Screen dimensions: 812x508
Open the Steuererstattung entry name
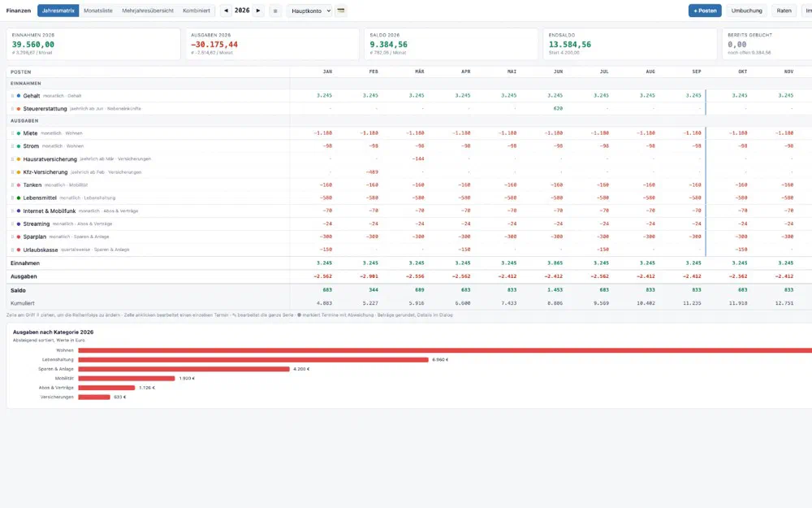(45, 109)
